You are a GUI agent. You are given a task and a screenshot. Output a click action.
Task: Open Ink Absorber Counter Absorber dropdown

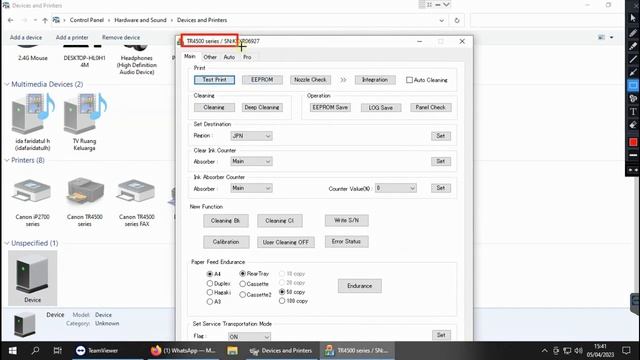[251, 188]
